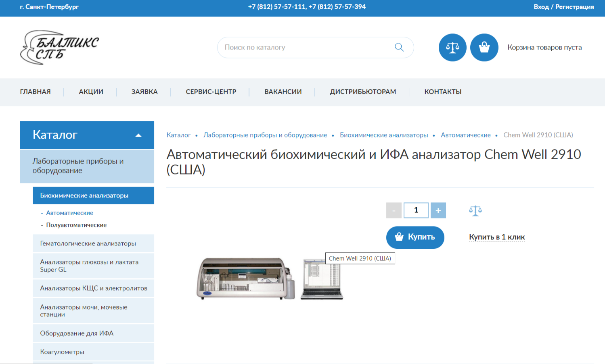605x364 pixels.
Task: Open Коагулометры category
Action: [93, 352]
